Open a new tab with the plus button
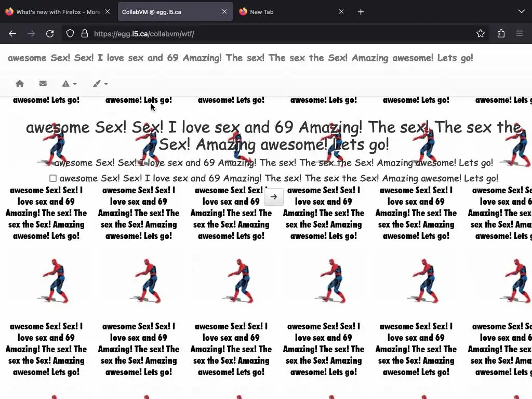This screenshot has height=399, width=532. [361, 12]
